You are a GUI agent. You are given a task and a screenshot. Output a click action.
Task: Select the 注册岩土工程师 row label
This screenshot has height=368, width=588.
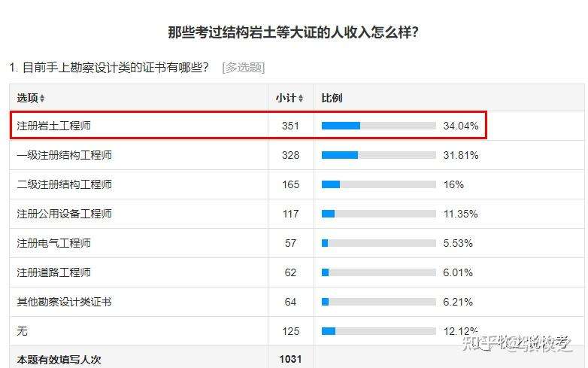(53, 126)
